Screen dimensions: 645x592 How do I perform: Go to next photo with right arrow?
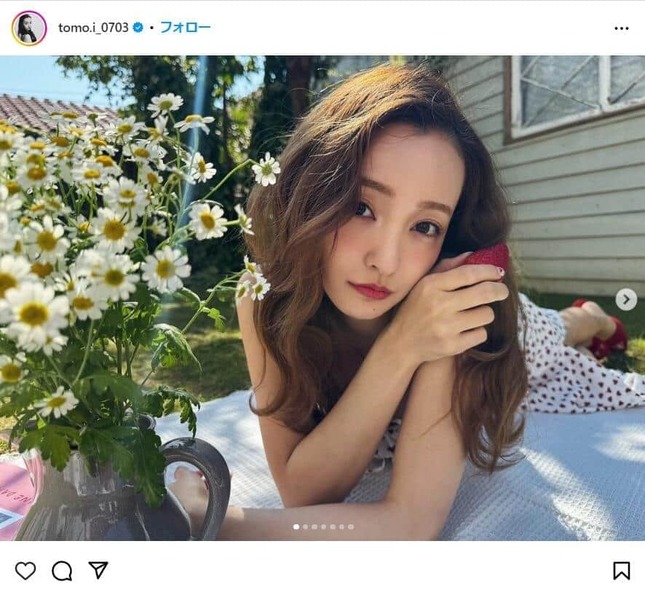point(626,300)
